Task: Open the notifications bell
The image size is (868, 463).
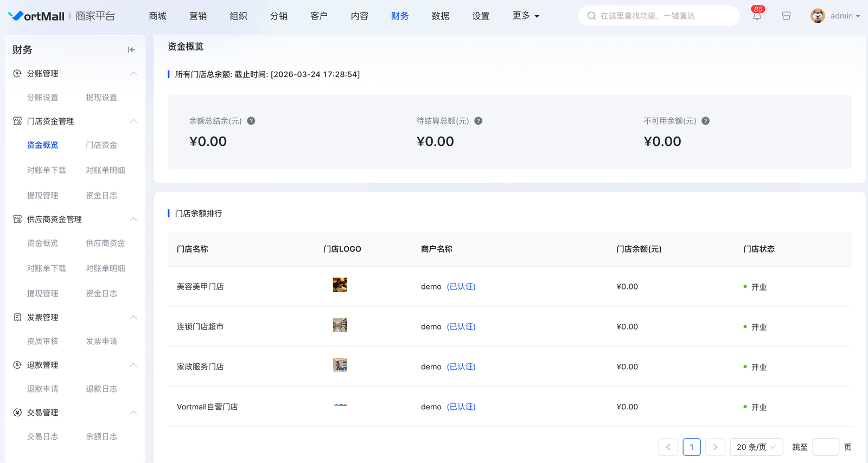Action: (757, 16)
